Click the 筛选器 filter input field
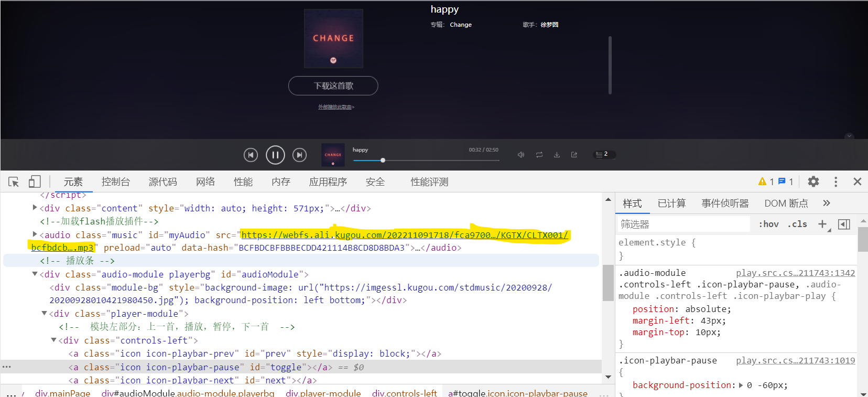Image resolution: width=868 pixels, height=397 pixels. [684, 224]
